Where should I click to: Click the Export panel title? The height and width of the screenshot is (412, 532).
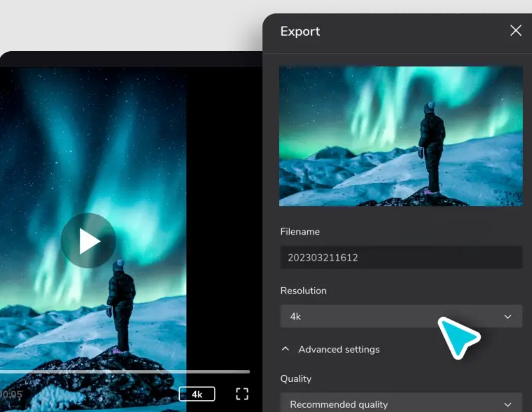tap(300, 31)
